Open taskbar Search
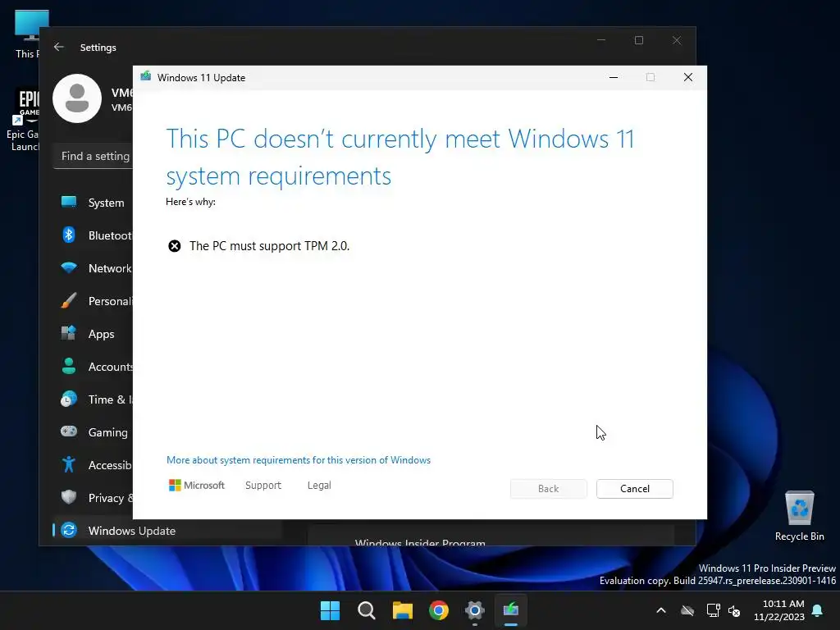Screen dimensions: 840x630 367,610
